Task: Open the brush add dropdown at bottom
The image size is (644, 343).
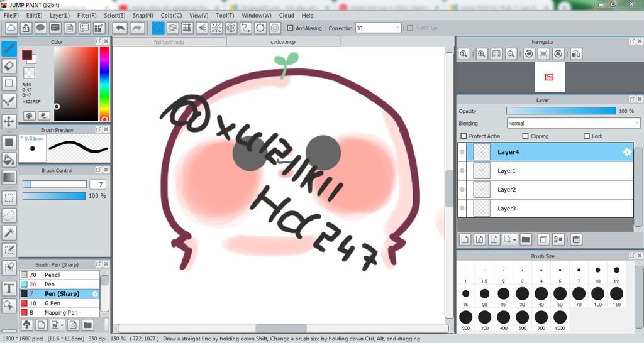Action: (x=62, y=325)
